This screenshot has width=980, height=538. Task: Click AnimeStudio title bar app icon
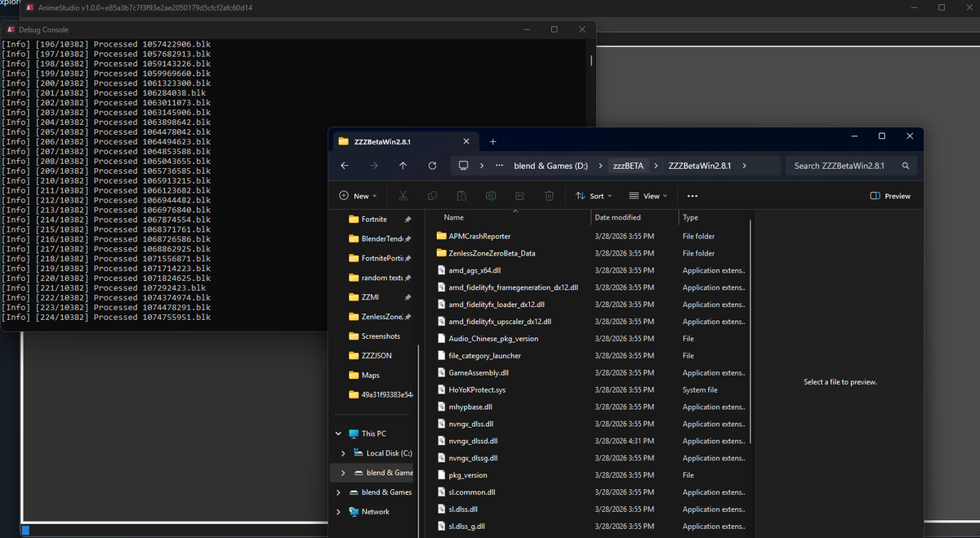pos(30,7)
